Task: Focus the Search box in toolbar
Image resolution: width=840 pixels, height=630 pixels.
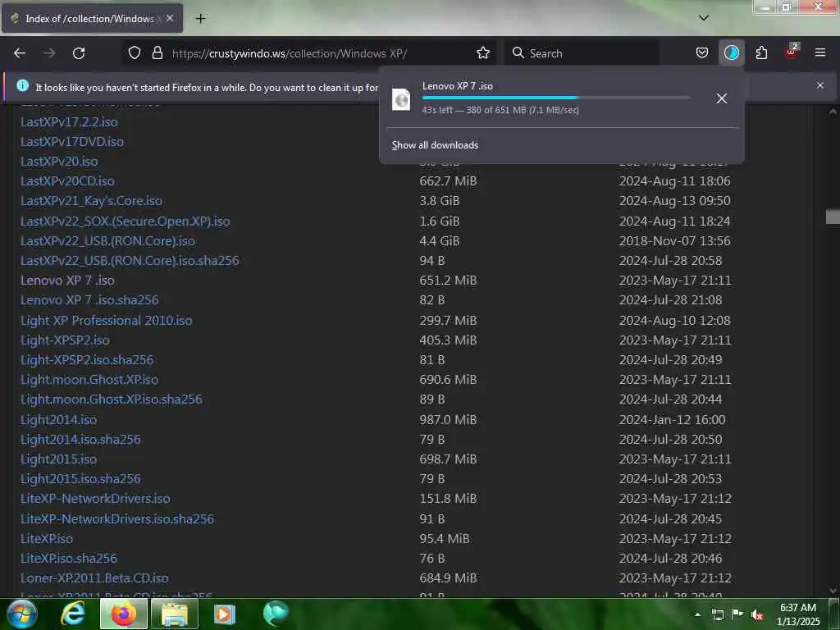Action: pyautogui.click(x=582, y=53)
